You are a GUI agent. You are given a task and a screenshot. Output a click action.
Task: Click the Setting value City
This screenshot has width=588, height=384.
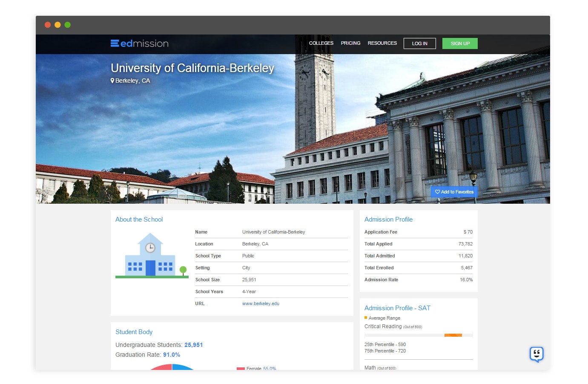pyautogui.click(x=246, y=268)
